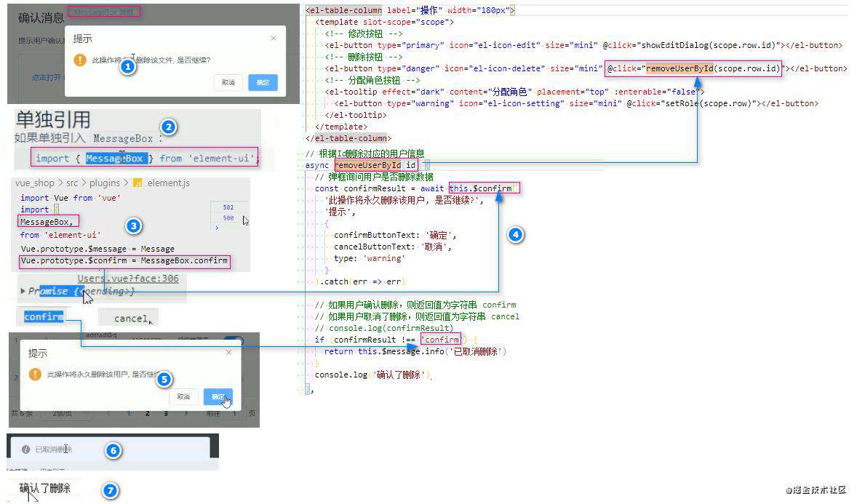Click the 共 6 条 total count text
Image resolution: width=857 pixels, height=504 pixels.
(x=22, y=414)
